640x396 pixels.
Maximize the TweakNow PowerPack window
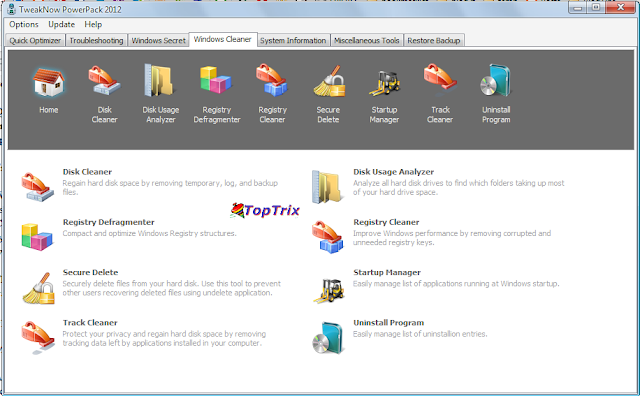tap(596, 7)
